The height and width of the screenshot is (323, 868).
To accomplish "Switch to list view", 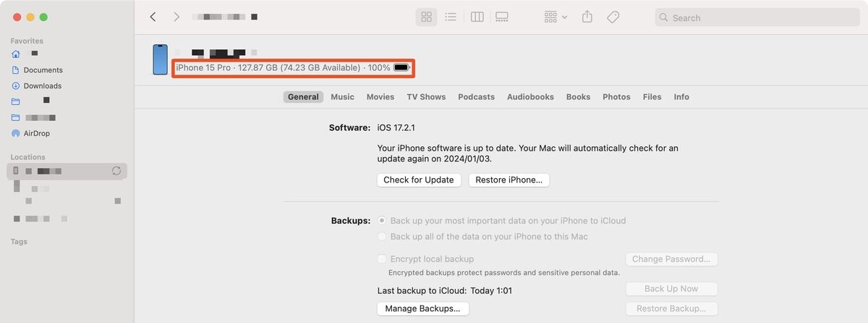I will point(450,17).
